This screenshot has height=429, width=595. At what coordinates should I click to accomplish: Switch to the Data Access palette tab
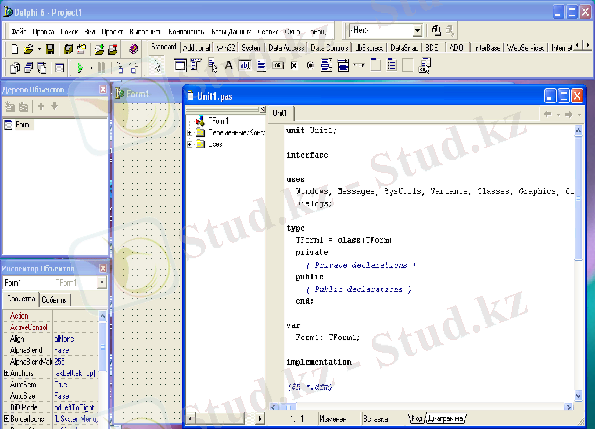tap(286, 48)
